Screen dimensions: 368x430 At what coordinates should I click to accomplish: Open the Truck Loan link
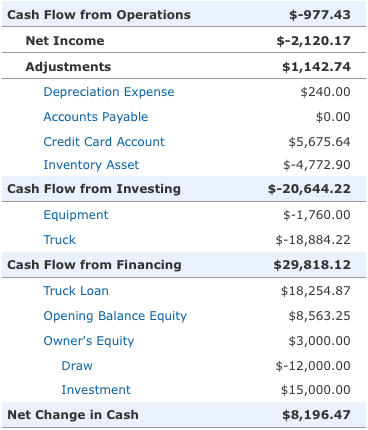pos(76,291)
